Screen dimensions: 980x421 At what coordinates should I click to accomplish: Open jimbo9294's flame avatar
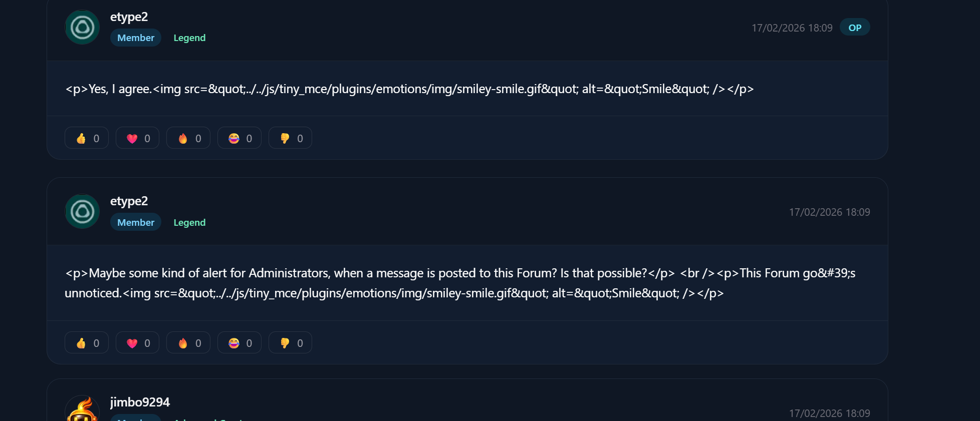83,410
